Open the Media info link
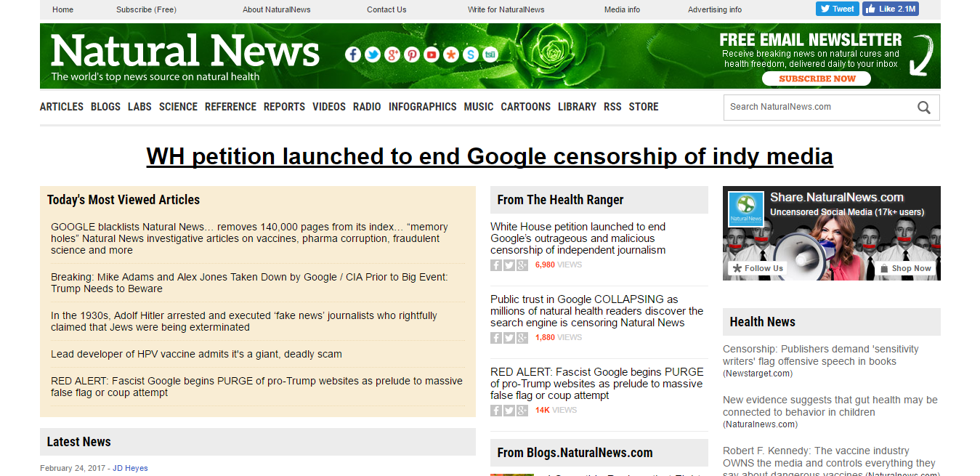Viewport: 980px width, 476px height. 623,9
